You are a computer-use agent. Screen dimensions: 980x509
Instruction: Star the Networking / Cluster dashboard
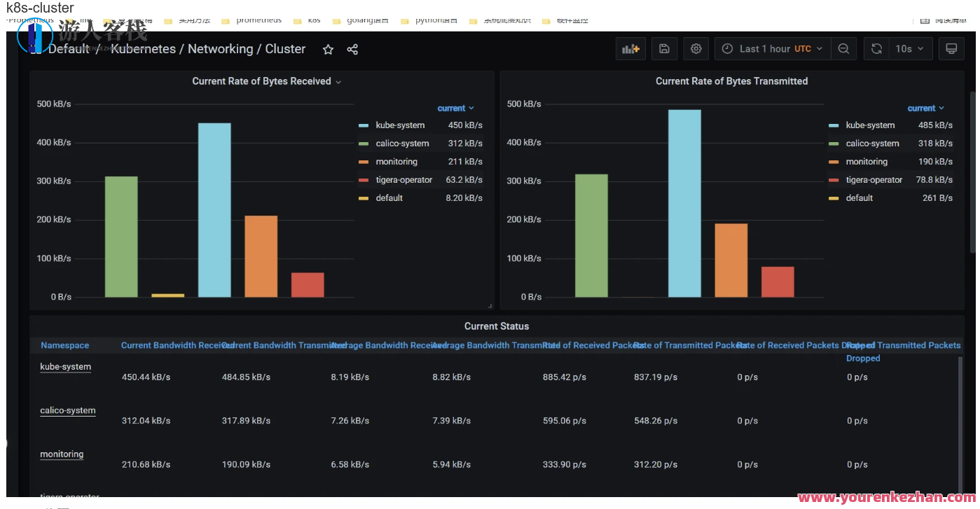[x=328, y=49]
